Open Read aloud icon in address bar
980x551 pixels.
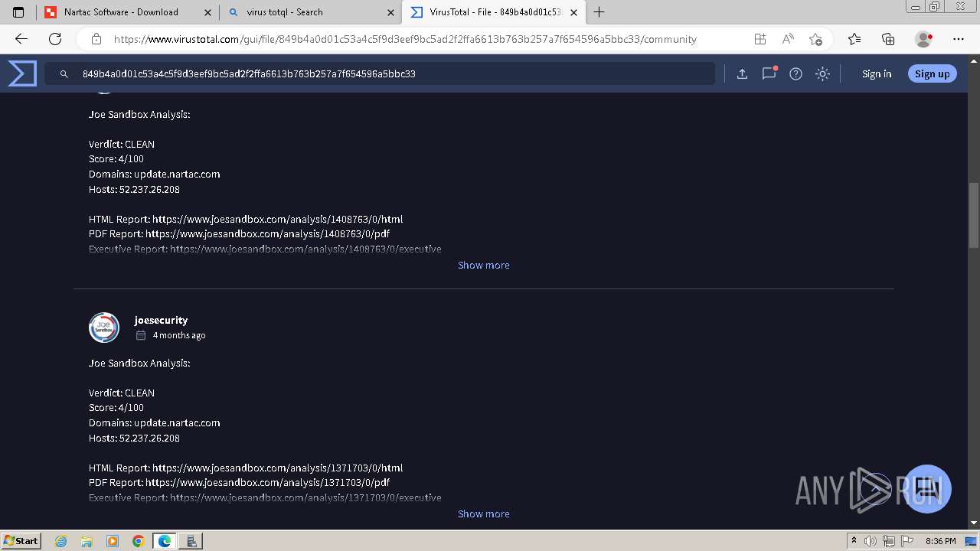787,39
